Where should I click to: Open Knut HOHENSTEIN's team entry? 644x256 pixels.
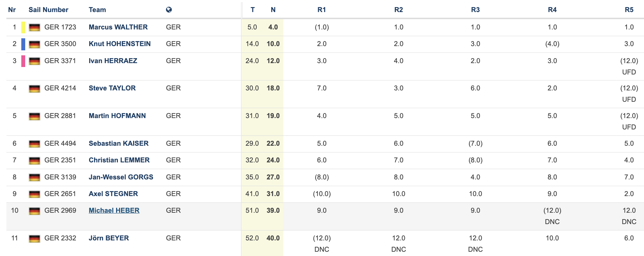click(120, 44)
